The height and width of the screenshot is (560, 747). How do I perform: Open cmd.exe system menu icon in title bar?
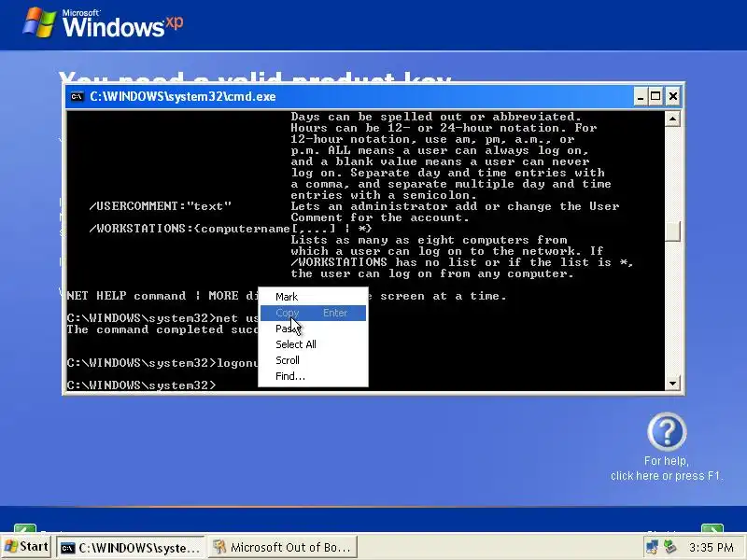pos(77,97)
